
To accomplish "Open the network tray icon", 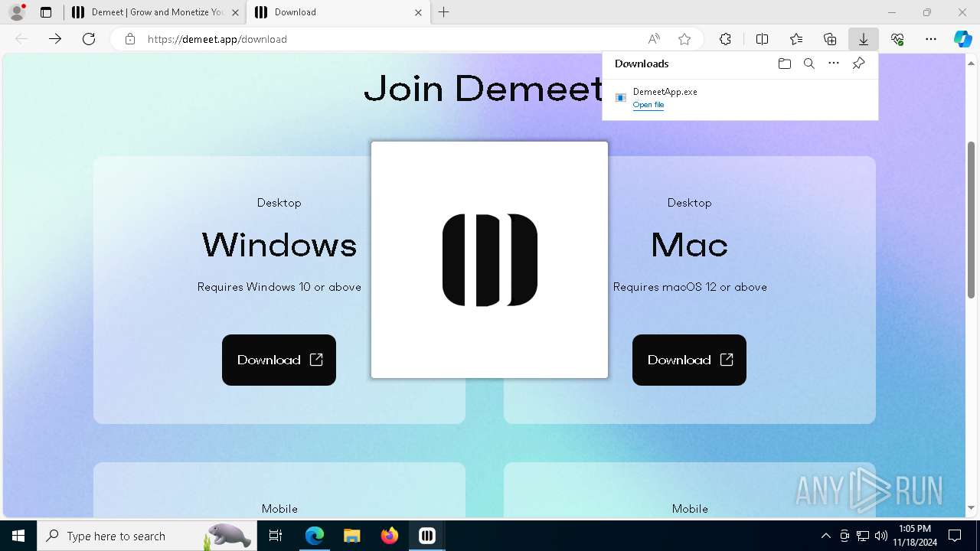I will click(863, 536).
